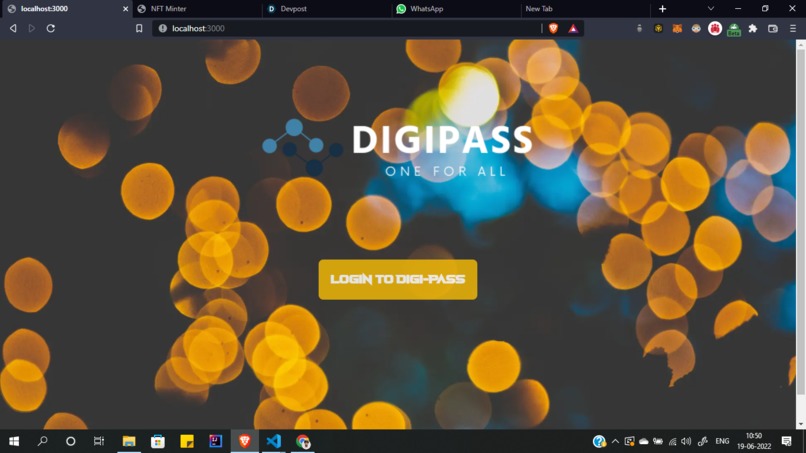Open the yellow cube extension icon
806x453 pixels.
coord(658,29)
